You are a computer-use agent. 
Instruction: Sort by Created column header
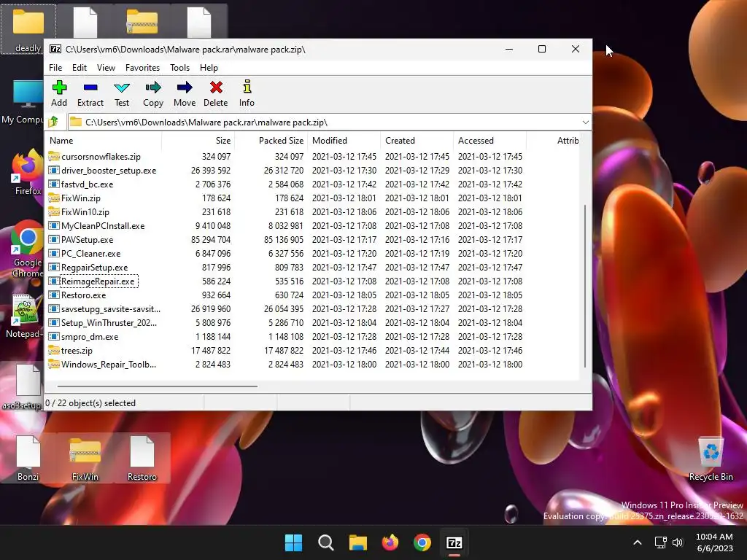(417, 141)
